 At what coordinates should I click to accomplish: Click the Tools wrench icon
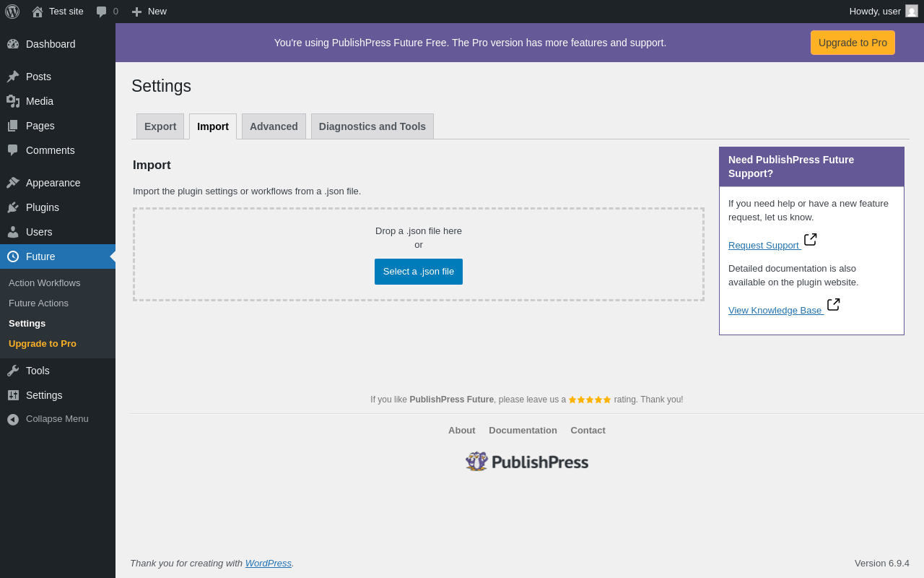13,371
